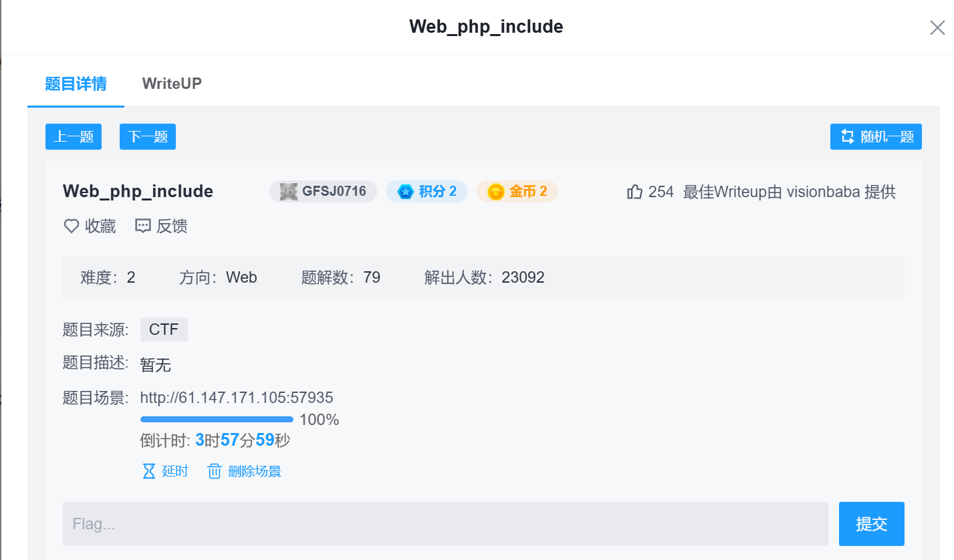Open best Writeup by visionbaba
Image resolution: width=954 pixels, height=560 pixels.
coord(789,192)
